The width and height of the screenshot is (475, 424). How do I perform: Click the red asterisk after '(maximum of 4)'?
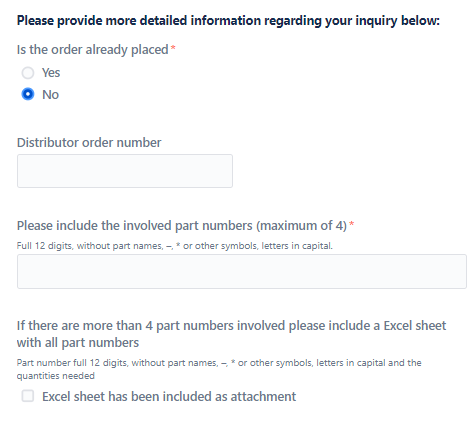351,225
